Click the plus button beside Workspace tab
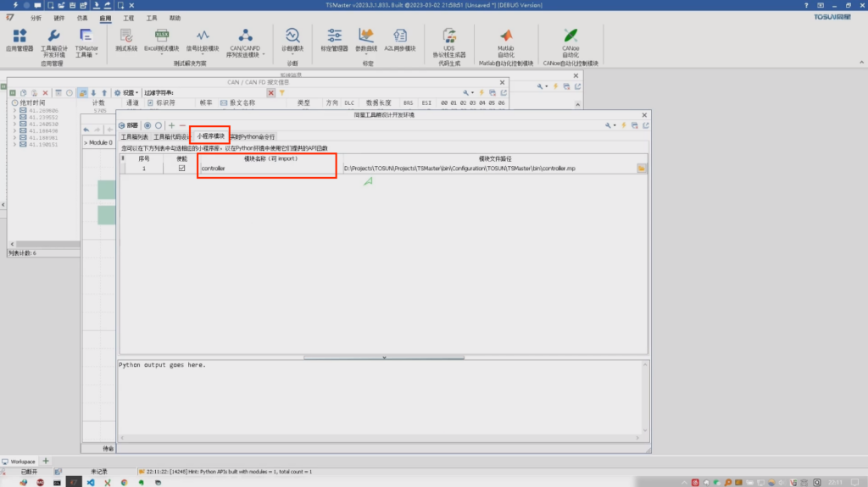 46,461
